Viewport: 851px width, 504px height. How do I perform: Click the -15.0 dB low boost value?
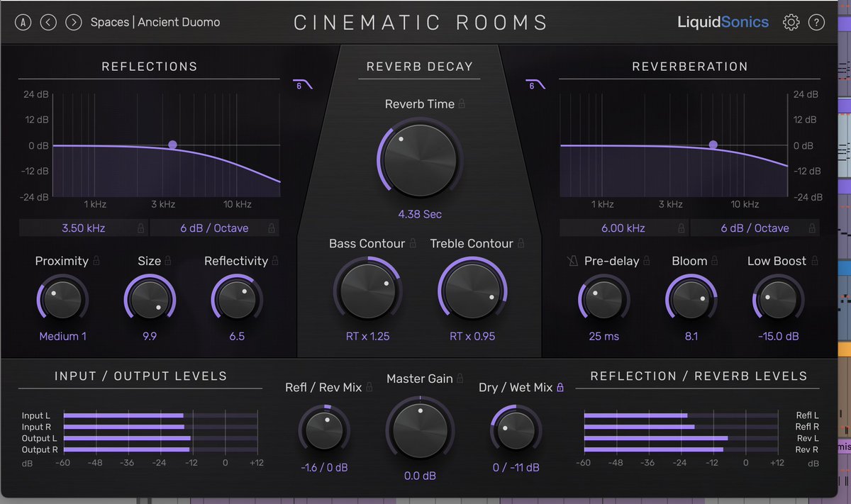pos(778,336)
